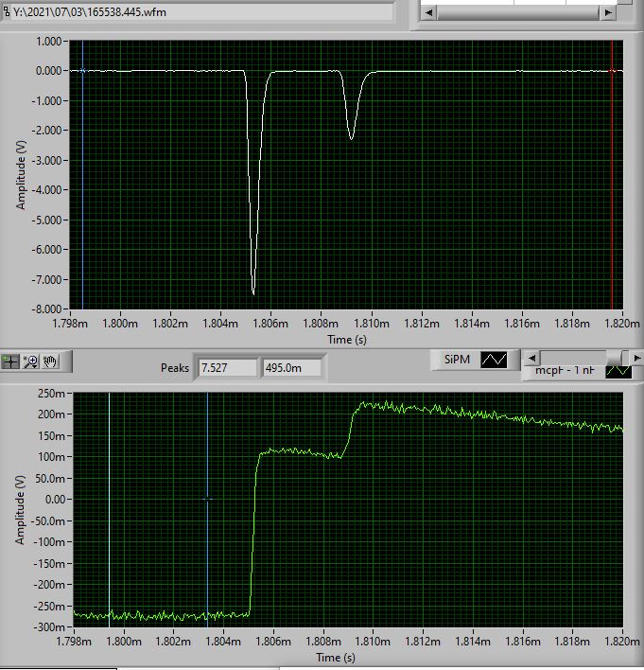The height and width of the screenshot is (670, 644).
Task: Click the smaller second dip in upper graph
Action: (x=351, y=139)
